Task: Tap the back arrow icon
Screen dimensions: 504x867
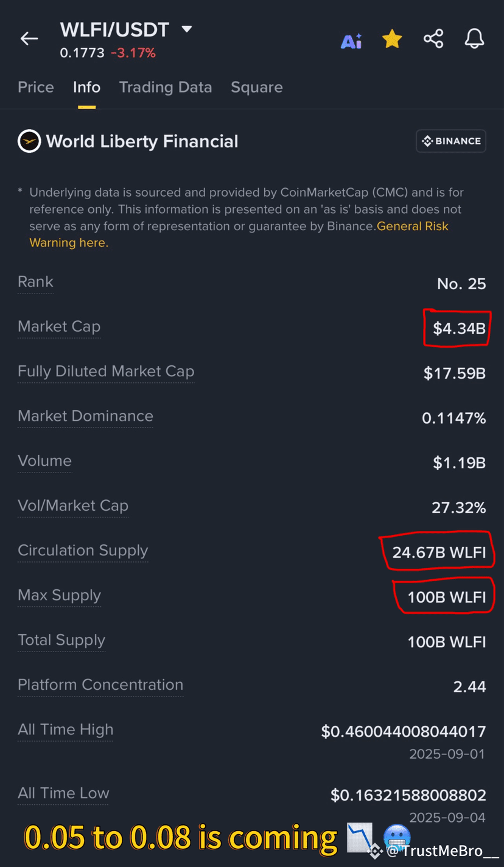Action: 29,39
